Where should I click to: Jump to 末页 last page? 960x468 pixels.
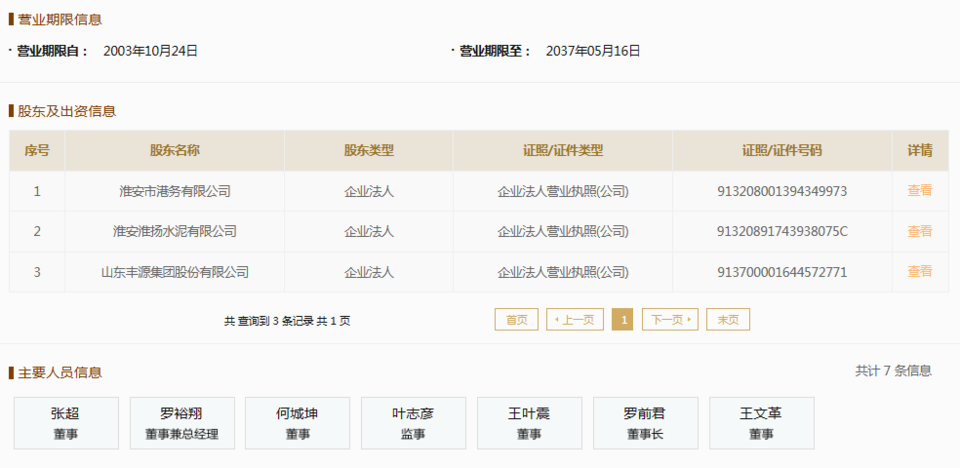pos(728,320)
